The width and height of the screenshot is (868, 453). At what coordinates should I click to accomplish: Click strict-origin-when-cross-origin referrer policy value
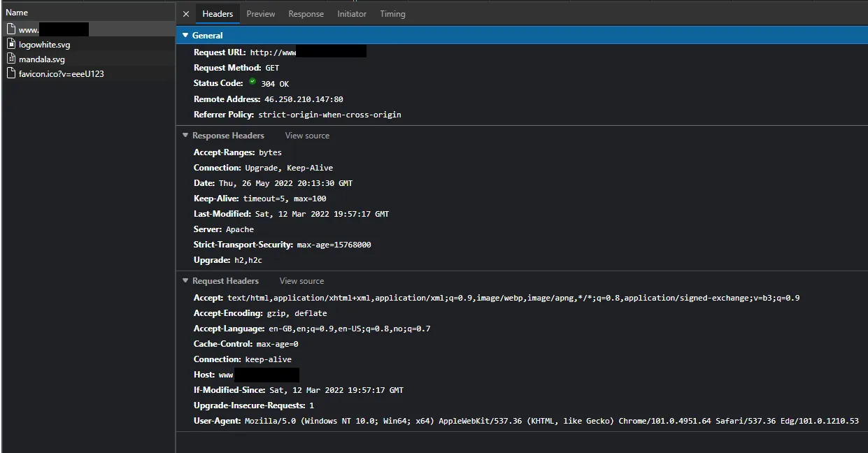click(x=329, y=115)
